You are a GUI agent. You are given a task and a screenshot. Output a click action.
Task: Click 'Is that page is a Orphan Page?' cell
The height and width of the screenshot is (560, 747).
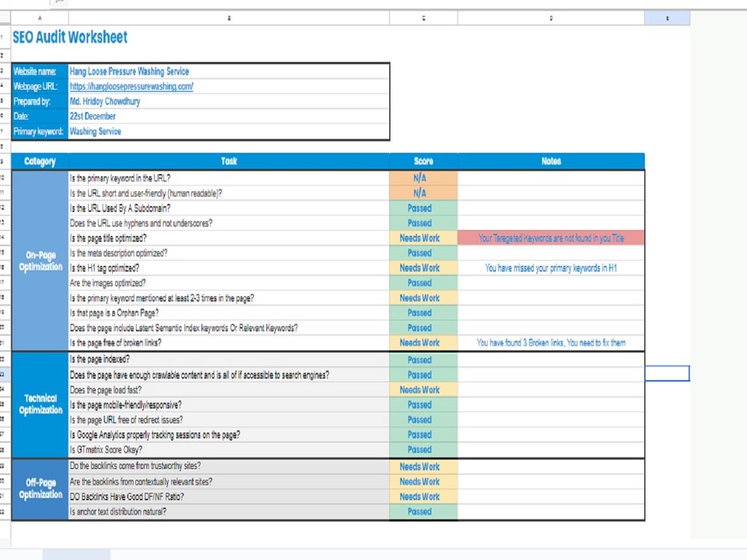pyautogui.click(x=229, y=313)
